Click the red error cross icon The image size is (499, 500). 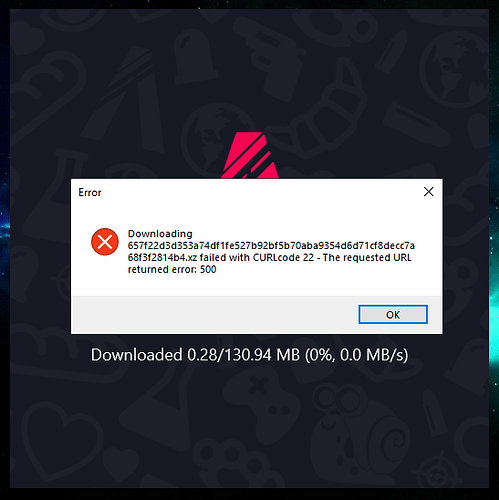(105, 242)
